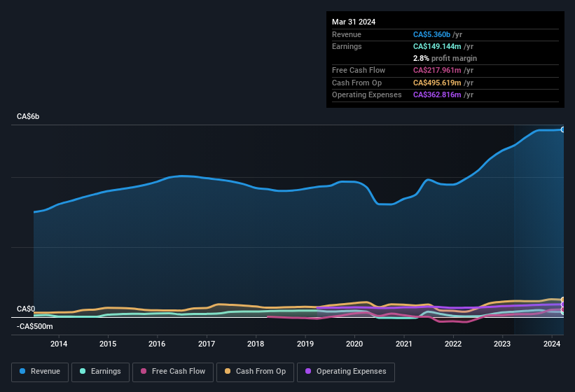Image resolution: width=575 pixels, height=392 pixels.
Task: Click the Free Cash Flow endpoint marker
Action: (x=563, y=309)
